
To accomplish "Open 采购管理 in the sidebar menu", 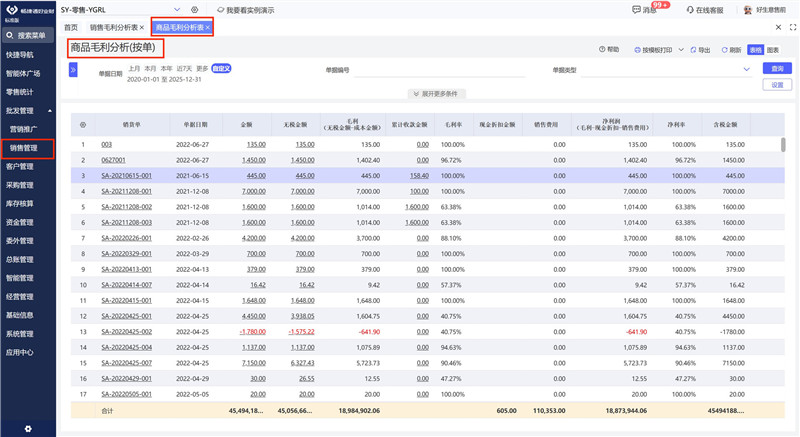I will click(x=20, y=185).
